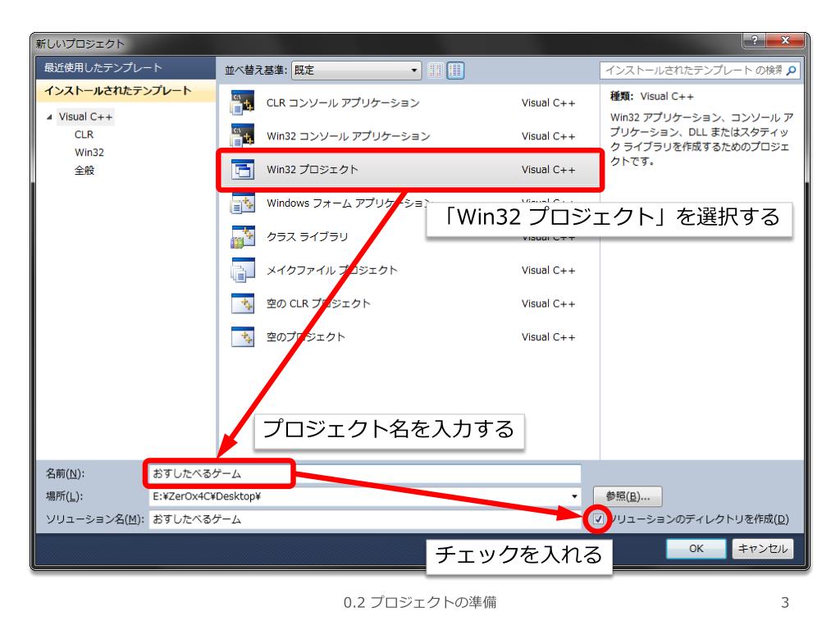Click the CLR console application template icon

[x=242, y=103]
